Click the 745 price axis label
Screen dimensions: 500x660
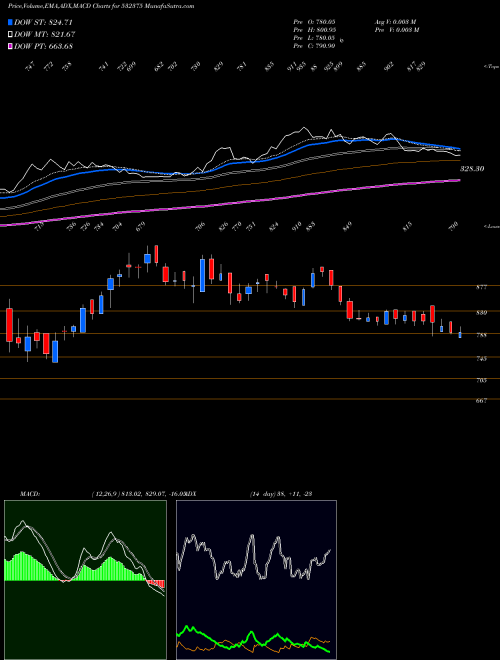coord(481,359)
